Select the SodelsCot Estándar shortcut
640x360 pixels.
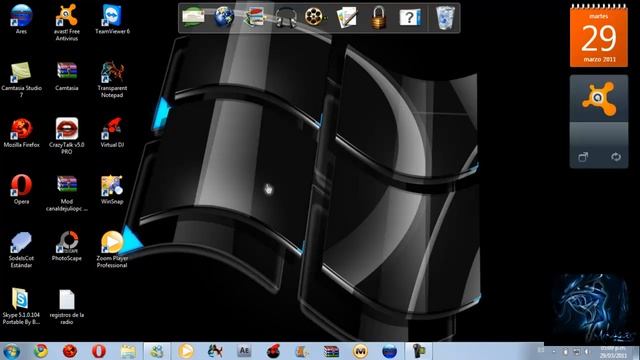[21, 250]
